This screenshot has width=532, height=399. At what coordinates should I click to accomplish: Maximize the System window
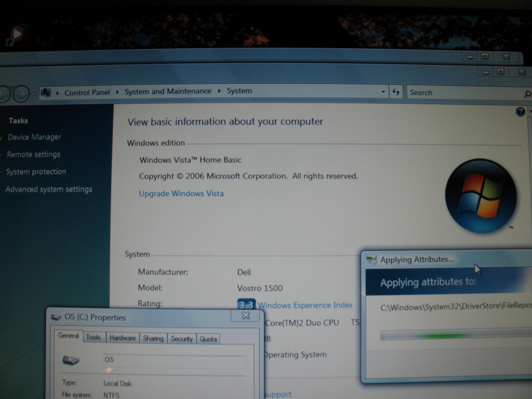click(x=501, y=72)
